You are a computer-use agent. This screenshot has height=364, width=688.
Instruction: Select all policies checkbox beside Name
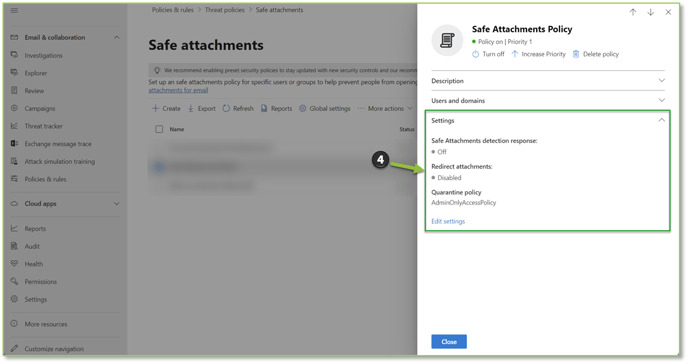pyautogui.click(x=159, y=129)
